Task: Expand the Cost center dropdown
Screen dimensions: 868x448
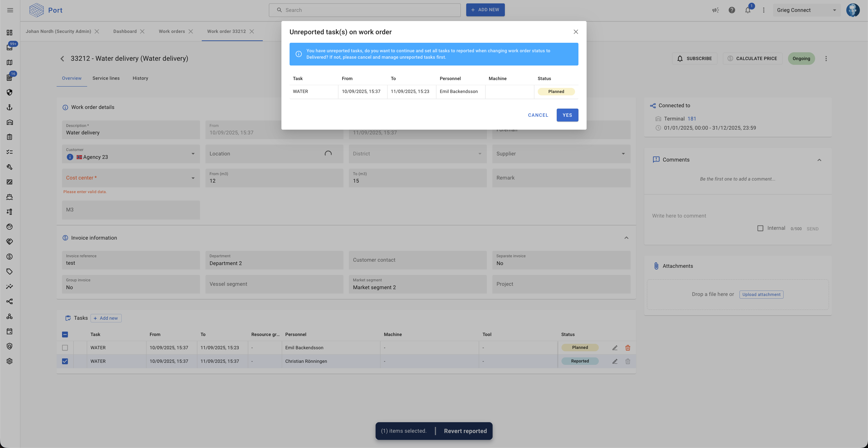Action: [193, 178]
